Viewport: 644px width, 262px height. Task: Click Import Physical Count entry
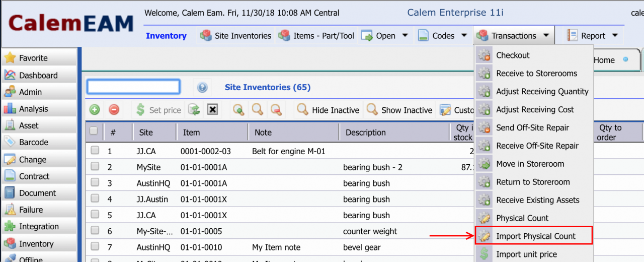pos(534,236)
